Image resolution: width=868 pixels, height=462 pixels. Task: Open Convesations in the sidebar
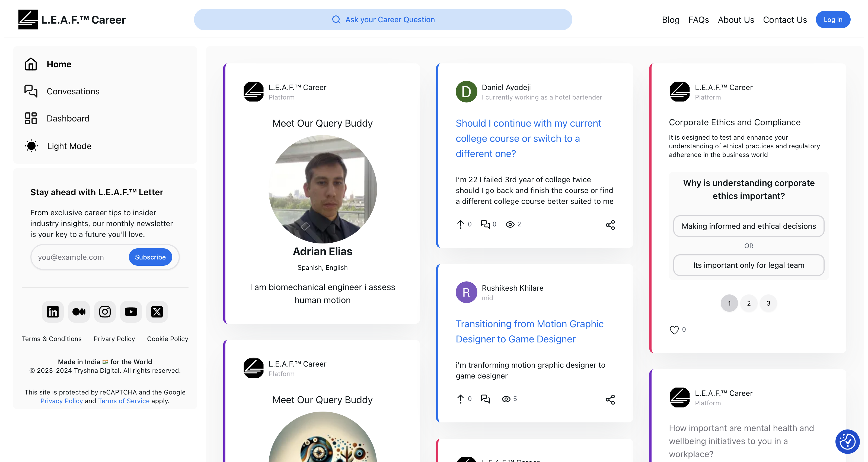click(x=62, y=91)
